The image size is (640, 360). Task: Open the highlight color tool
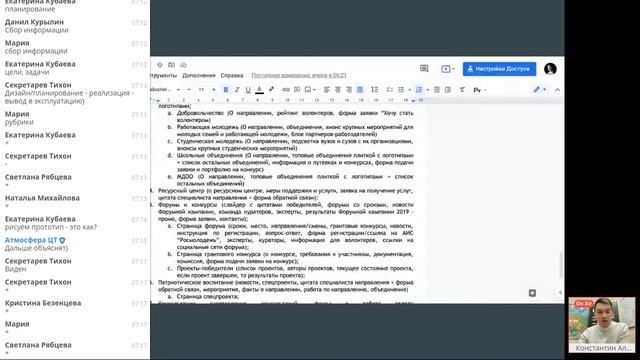[271, 90]
